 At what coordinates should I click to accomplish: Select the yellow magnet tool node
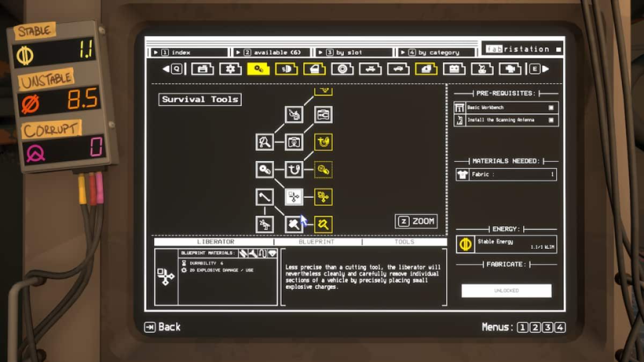[323, 142]
